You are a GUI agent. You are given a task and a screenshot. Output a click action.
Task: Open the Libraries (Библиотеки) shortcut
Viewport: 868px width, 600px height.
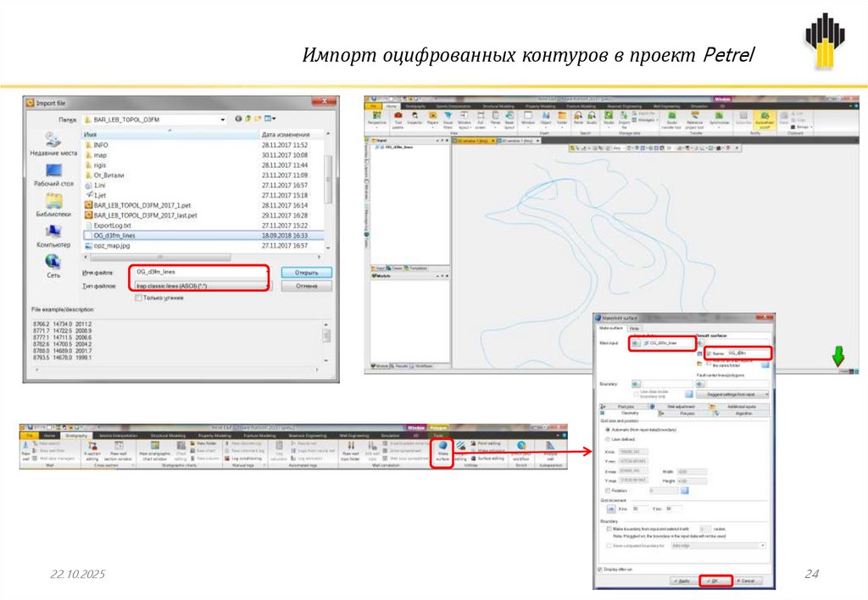point(53,205)
